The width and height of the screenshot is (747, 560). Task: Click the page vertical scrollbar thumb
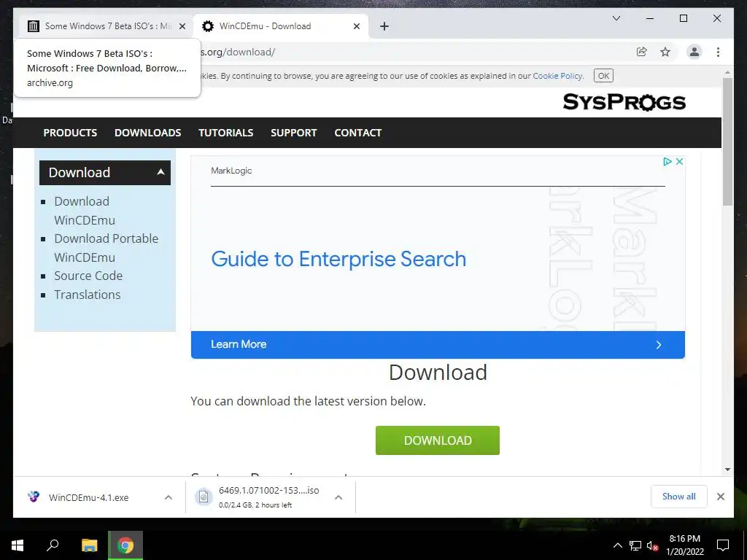click(727, 141)
